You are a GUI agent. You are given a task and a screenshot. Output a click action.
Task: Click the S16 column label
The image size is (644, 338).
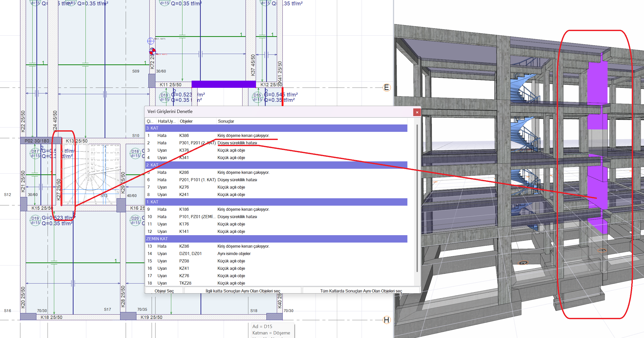pyautogui.click(x=7, y=311)
